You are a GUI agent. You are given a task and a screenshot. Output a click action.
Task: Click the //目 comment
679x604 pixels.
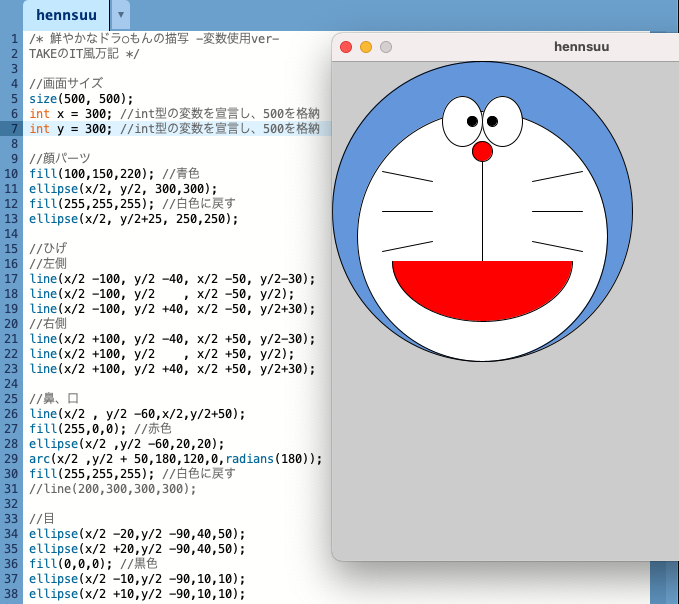coord(42,519)
